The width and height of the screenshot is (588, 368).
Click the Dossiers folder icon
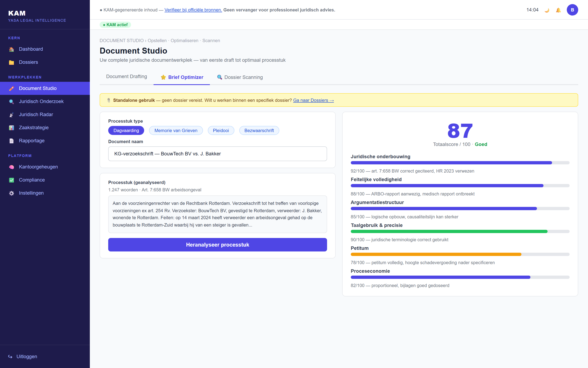point(11,63)
